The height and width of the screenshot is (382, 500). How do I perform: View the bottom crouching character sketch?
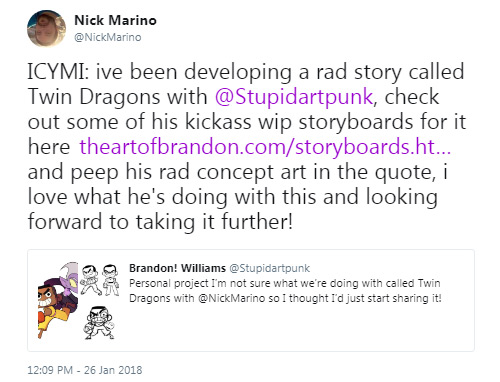pos(99,323)
